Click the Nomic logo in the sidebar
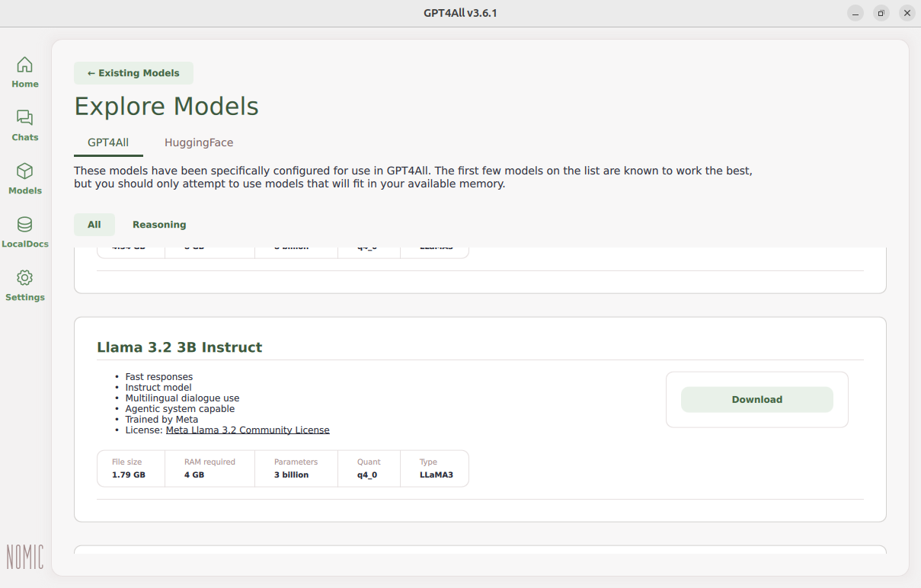The image size is (921, 588). pyautogui.click(x=24, y=557)
